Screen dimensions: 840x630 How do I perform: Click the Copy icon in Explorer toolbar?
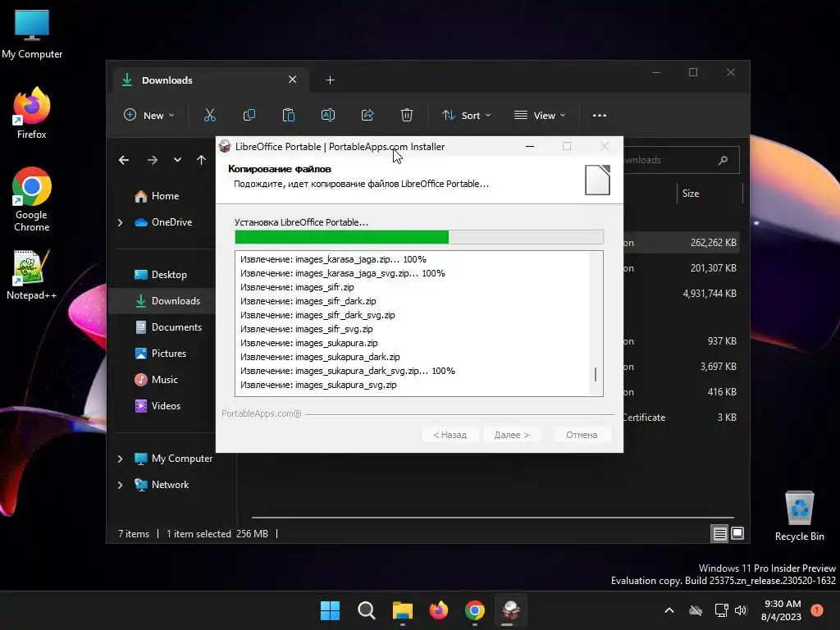click(249, 115)
